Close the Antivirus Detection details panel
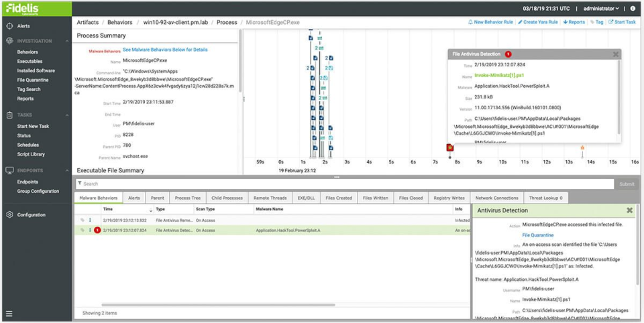Viewport: 644px width, 323px height. click(x=630, y=210)
